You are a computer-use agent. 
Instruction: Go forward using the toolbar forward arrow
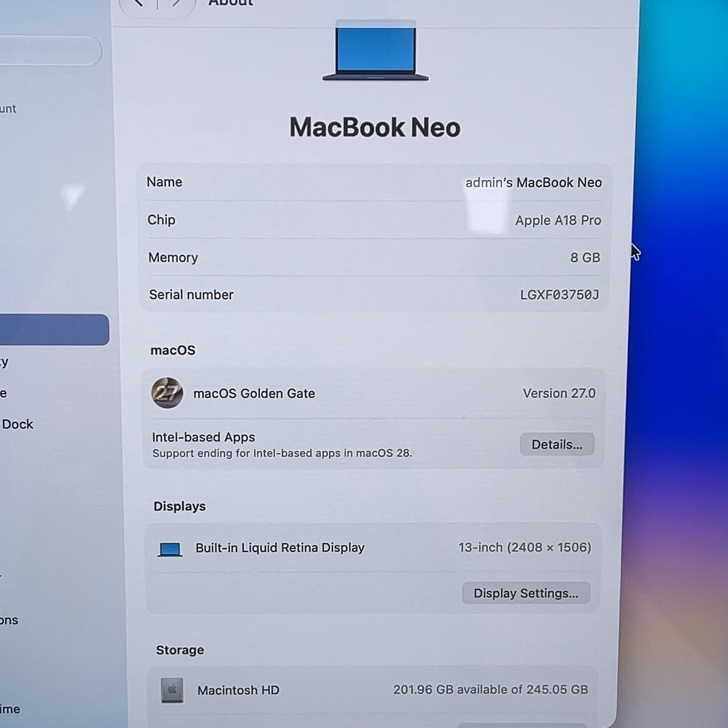[176, 3]
